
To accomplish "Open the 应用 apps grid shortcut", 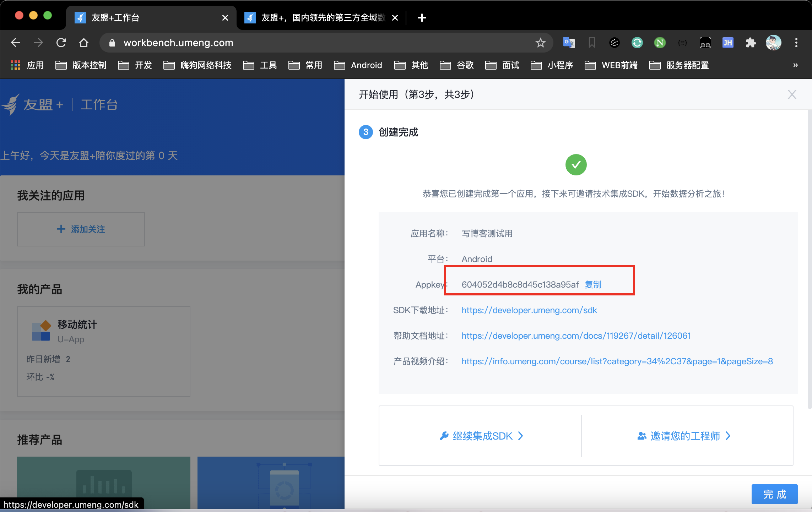I will click(27, 65).
